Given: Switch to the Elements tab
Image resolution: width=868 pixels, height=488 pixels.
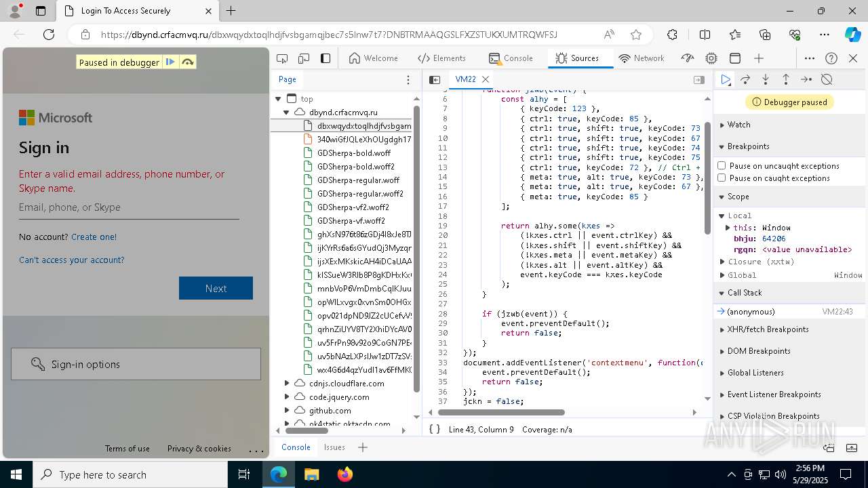Looking at the screenshot, I should click(441, 58).
